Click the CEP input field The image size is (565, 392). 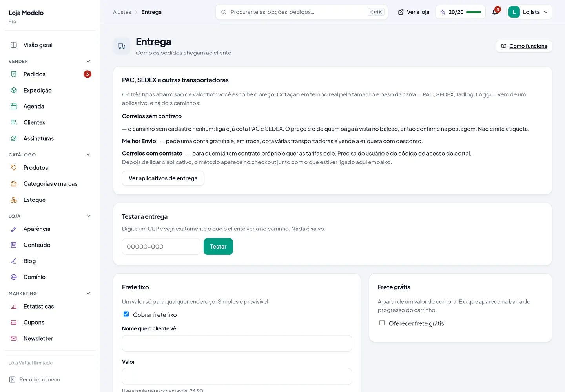tap(161, 247)
